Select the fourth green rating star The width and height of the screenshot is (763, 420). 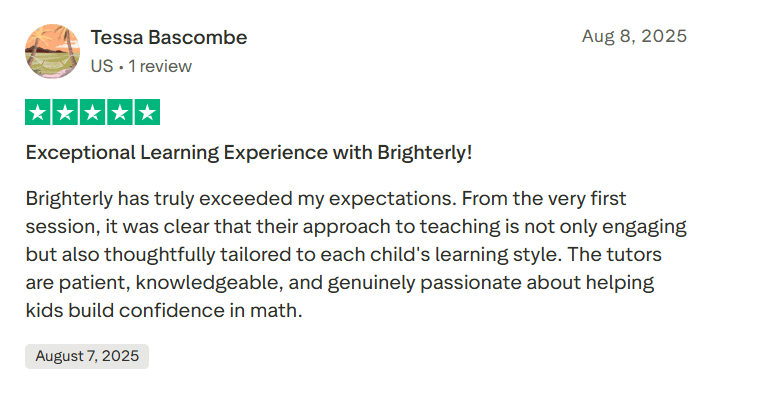119,113
